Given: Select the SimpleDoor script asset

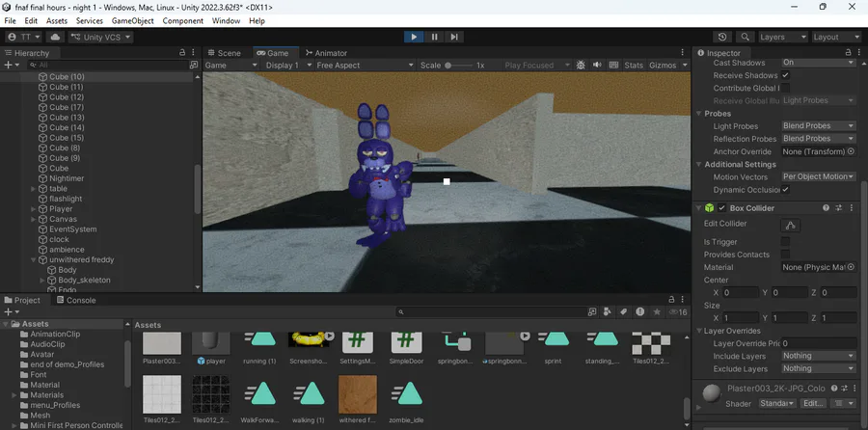Looking at the screenshot, I should click(x=406, y=348).
